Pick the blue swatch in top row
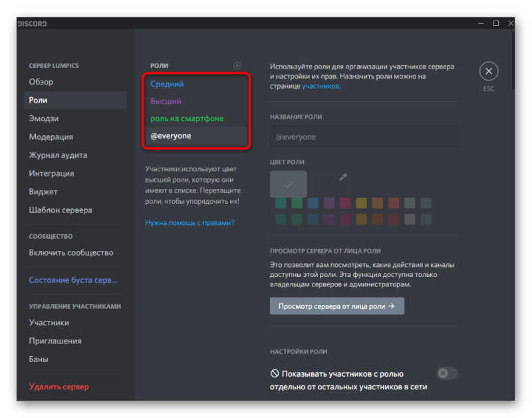Viewport: 532px width, 418px height. (x=313, y=203)
